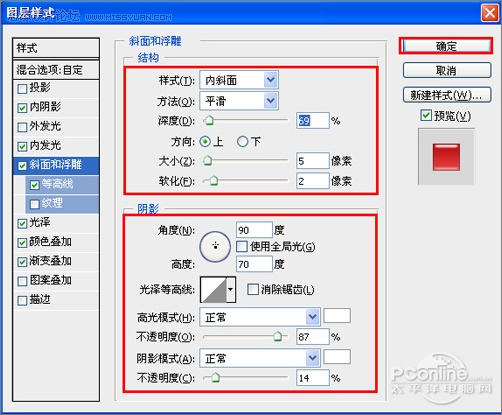Select the 内发光 inner glow list entry
This screenshot has width=502, height=415.
click(x=56, y=146)
